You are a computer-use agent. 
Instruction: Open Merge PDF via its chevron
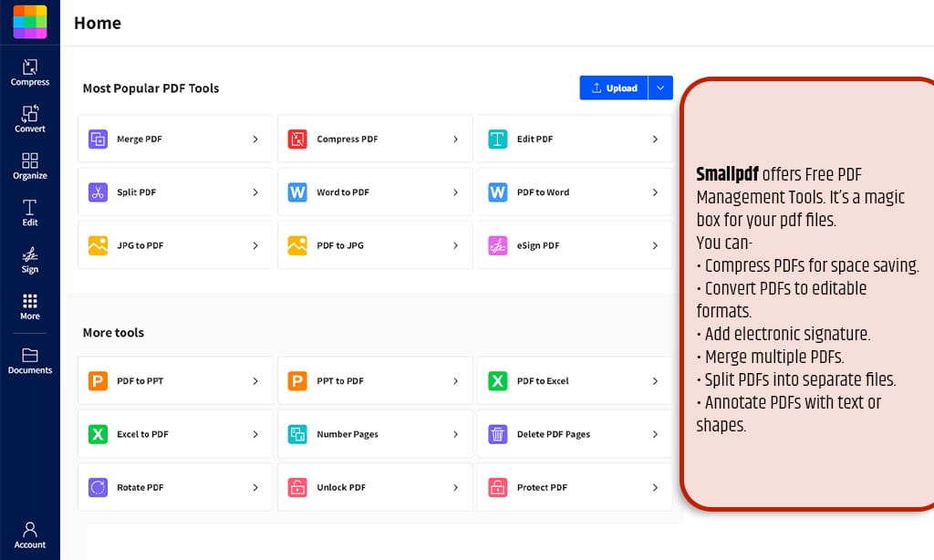pos(255,139)
